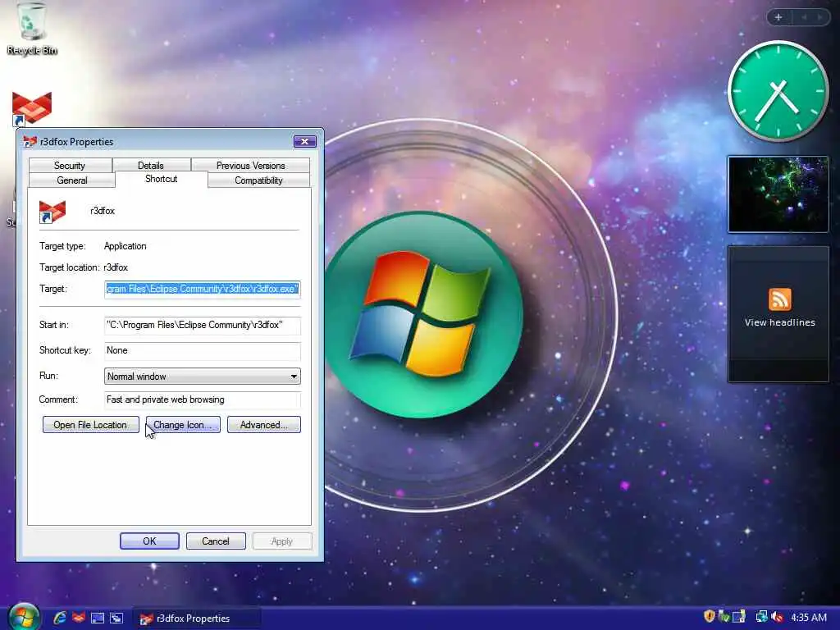Click the Target location r3dfox value
Screen dimensions: 840x630
pyautogui.click(x=116, y=267)
